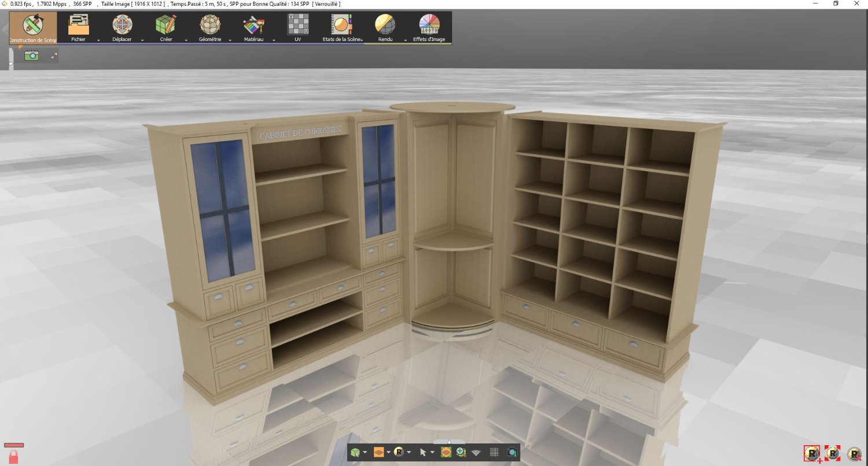Expand the Créer dropdown arrow
Screen dimensions: 868x466
(x=186, y=40)
